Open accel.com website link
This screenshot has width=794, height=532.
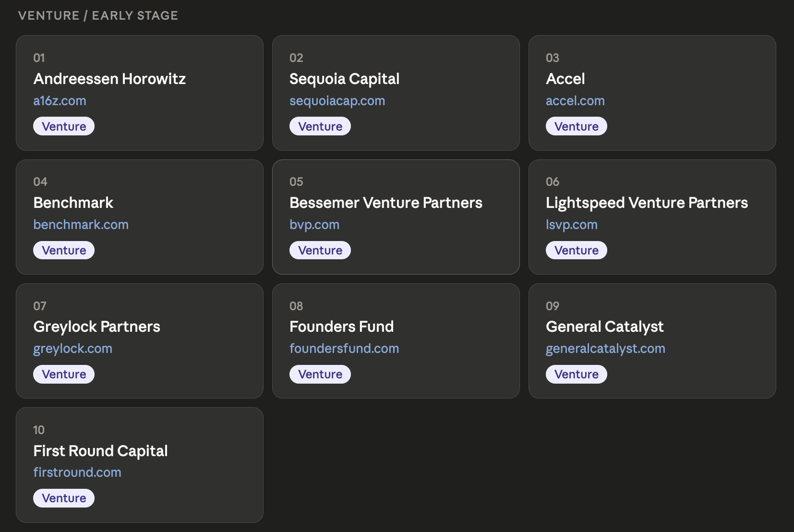pyautogui.click(x=575, y=101)
